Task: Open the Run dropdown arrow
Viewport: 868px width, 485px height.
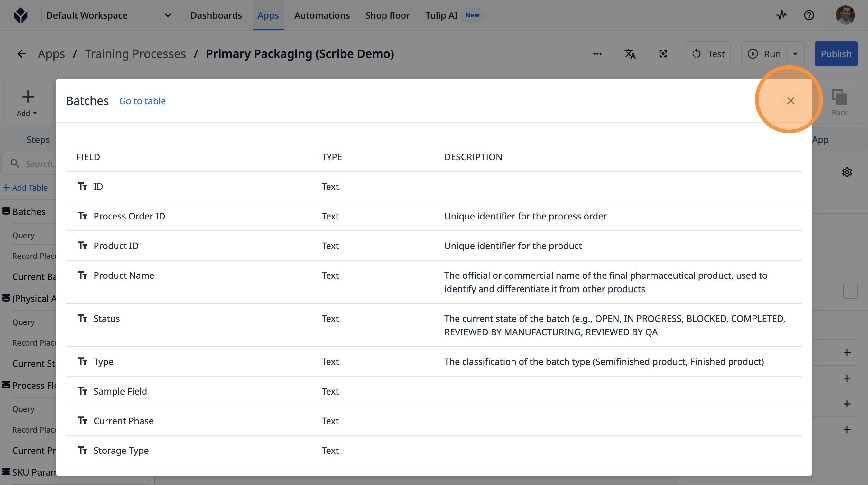Action: point(795,54)
